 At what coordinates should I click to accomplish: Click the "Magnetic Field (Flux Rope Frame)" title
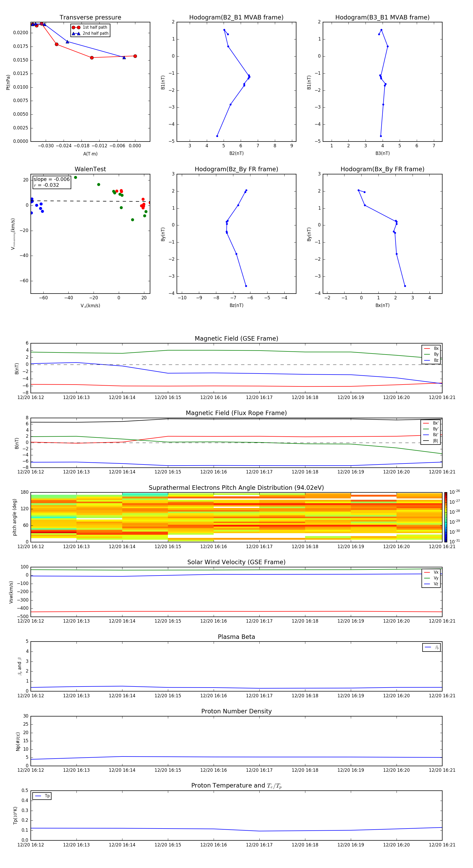click(x=236, y=413)
